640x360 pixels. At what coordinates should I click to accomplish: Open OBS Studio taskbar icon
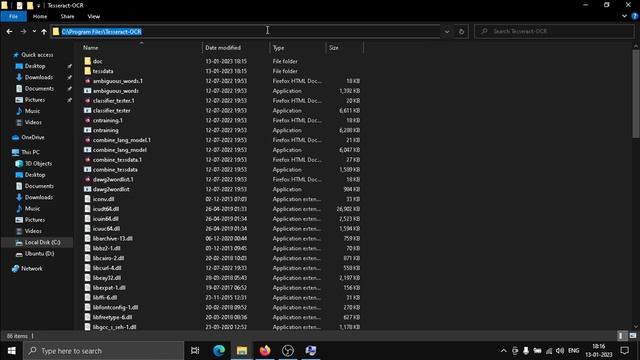pyautogui.click(x=288, y=351)
